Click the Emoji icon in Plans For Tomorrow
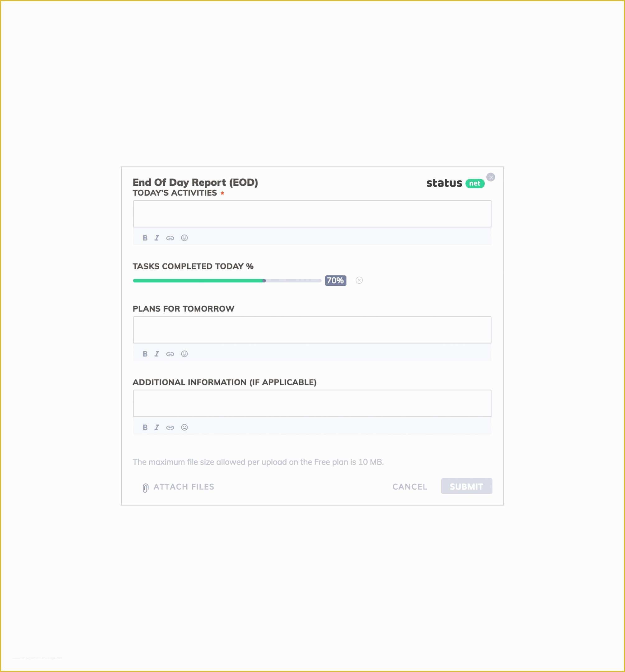 tap(184, 354)
